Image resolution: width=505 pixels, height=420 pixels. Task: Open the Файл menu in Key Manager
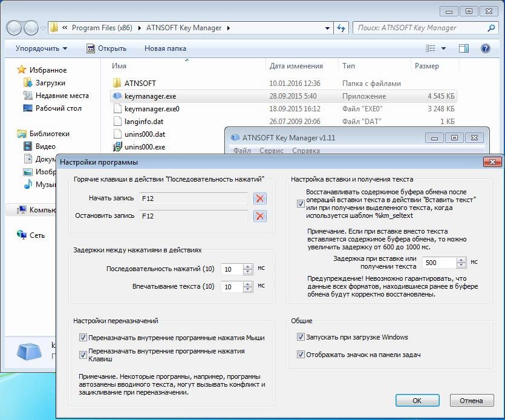tap(242, 151)
